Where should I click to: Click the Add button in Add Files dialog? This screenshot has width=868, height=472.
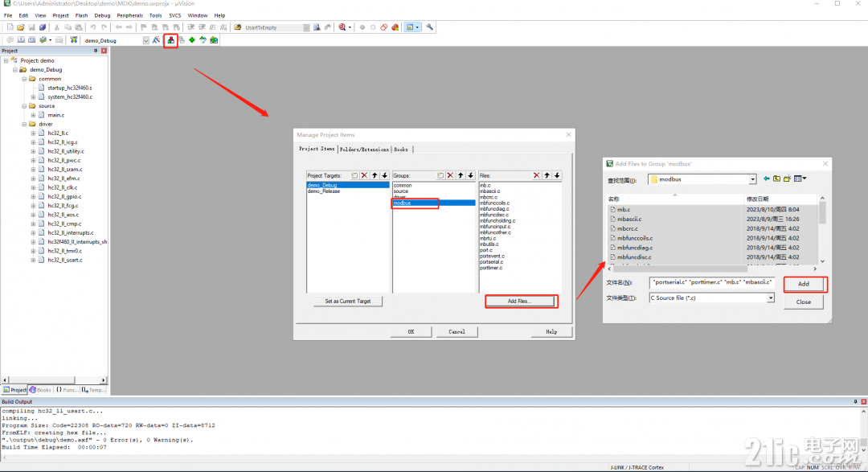[803, 284]
